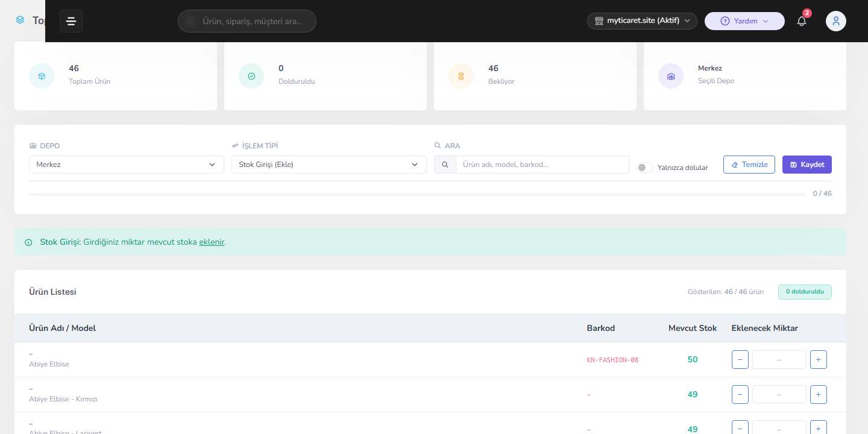This screenshot has width=868, height=434.
Task: Focus the top product, order, customer search field
Action: coord(247,21)
